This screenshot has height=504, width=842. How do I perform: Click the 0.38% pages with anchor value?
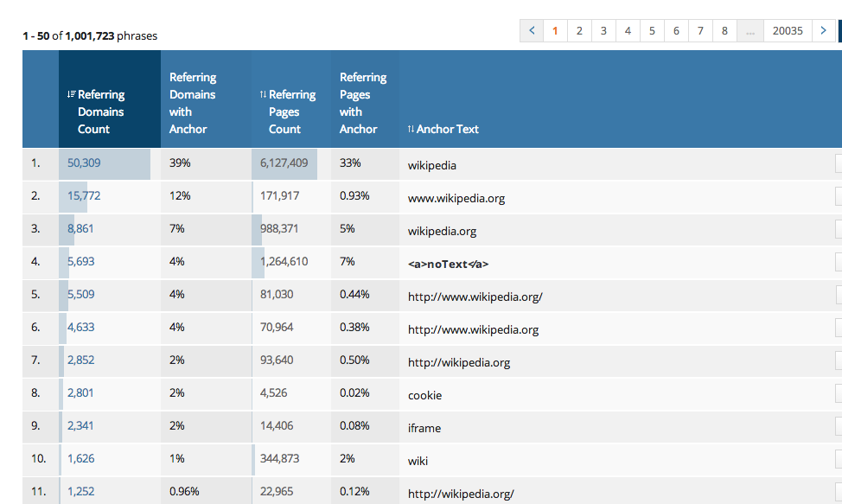coord(354,327)
